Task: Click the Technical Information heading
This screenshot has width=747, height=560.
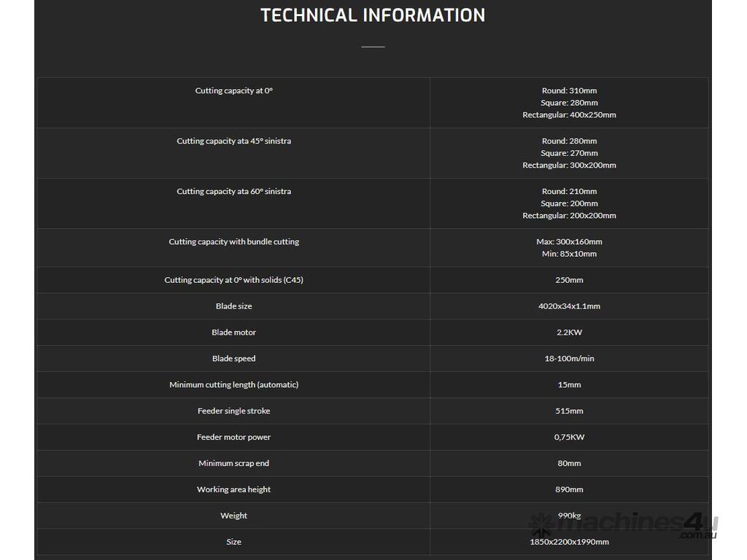Action: coord(373,15)
